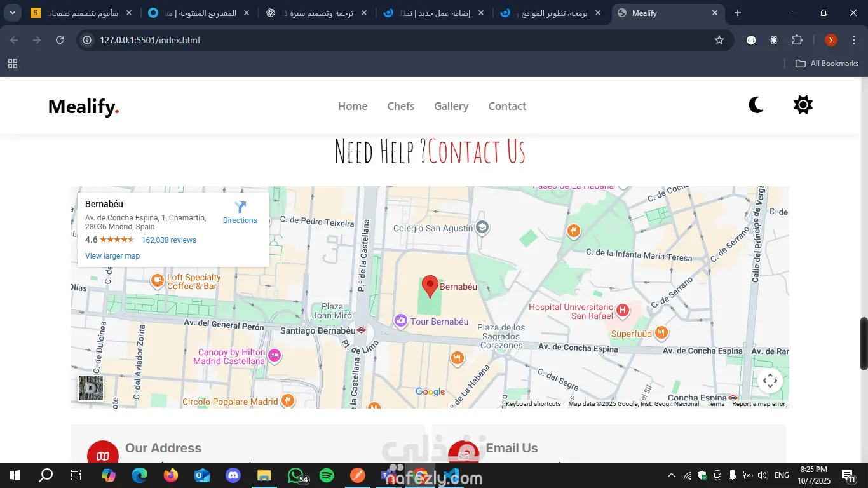Image resolution: width=868 pixels, height=488 pixels.
Task: Open Microsoft Edge from the taskbar
Action: 140,475
